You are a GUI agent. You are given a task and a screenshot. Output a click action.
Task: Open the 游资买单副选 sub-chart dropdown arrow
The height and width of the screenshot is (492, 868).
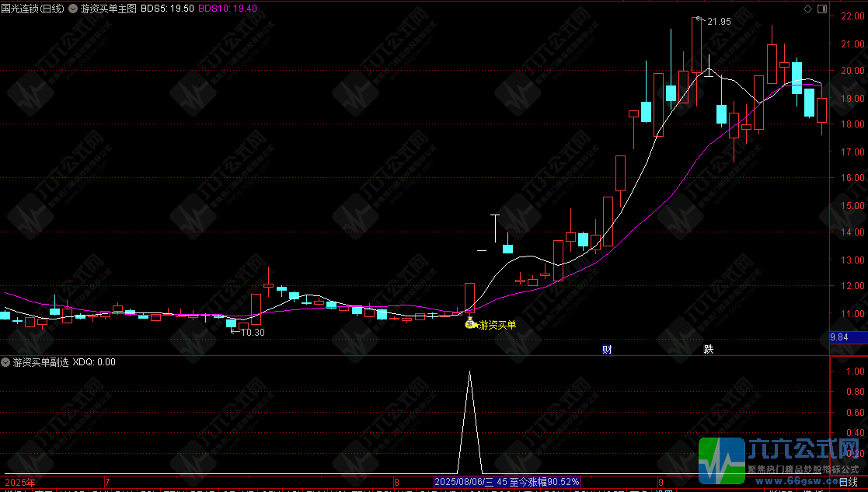tap(6, 362)
